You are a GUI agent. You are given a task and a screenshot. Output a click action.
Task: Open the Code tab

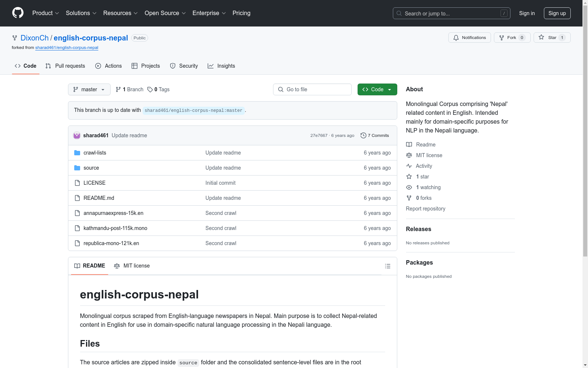26,66
